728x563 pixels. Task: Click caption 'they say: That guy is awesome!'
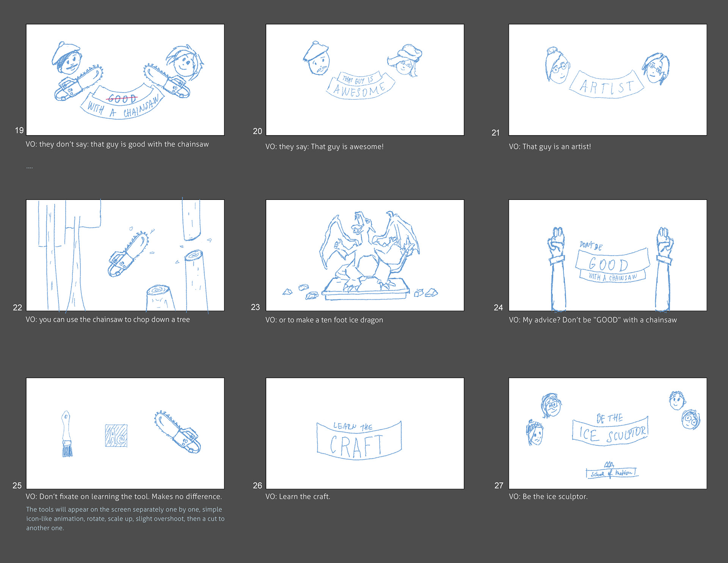tap(325, 146)
